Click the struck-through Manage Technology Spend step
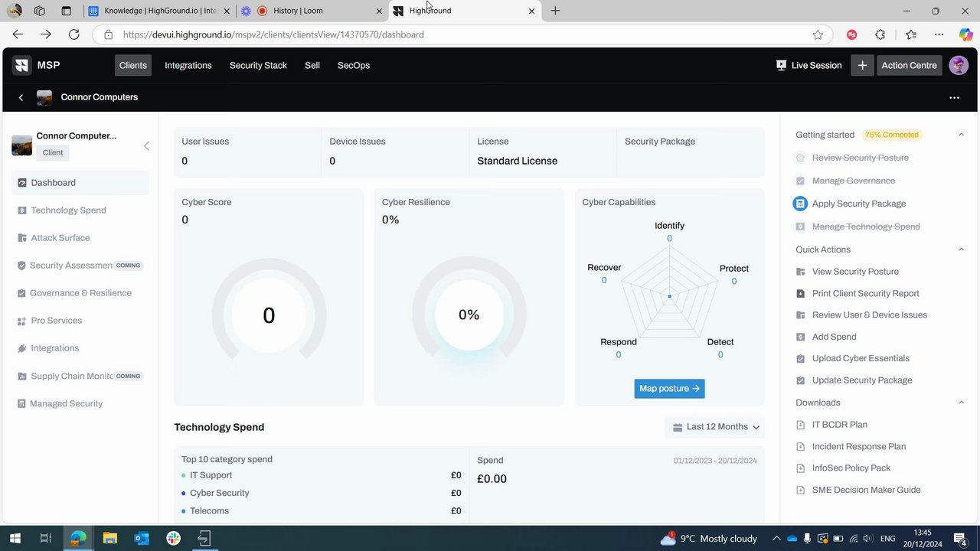Viewport: 980px width, 551px height. (866, 227)
